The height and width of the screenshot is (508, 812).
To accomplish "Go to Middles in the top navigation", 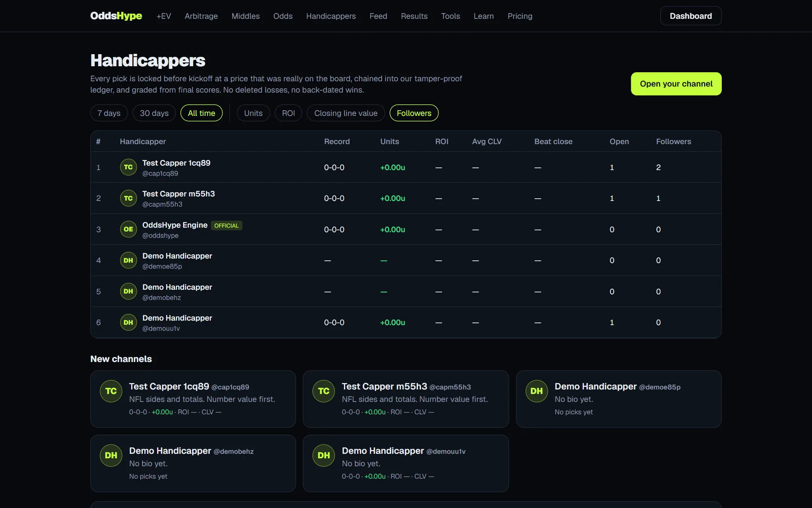I will (x=245, y=16).
